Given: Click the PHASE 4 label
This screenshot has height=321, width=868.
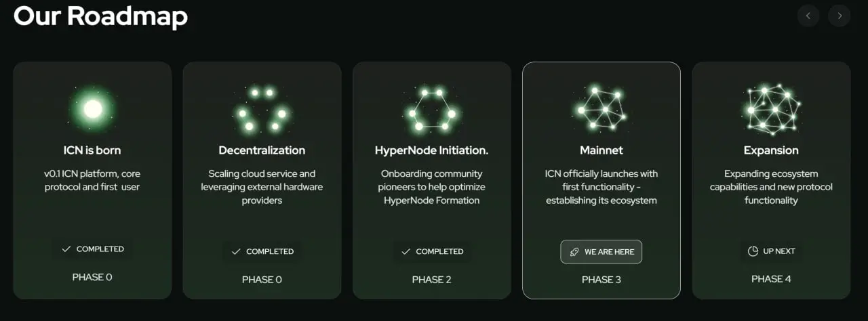Looking at the screenshot, I should pyautogui.click(x=771, y=279).
